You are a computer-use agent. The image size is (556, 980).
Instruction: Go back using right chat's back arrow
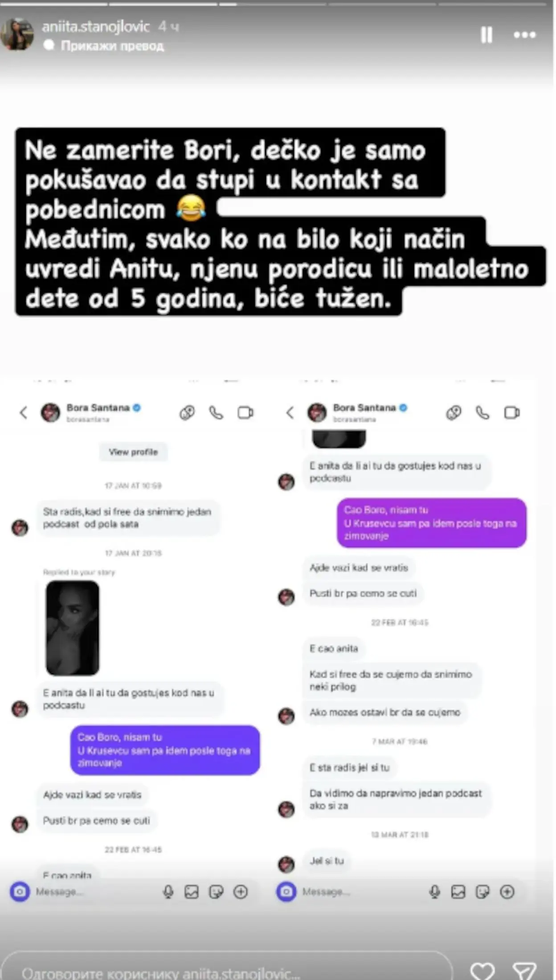[x=290, y=412]
